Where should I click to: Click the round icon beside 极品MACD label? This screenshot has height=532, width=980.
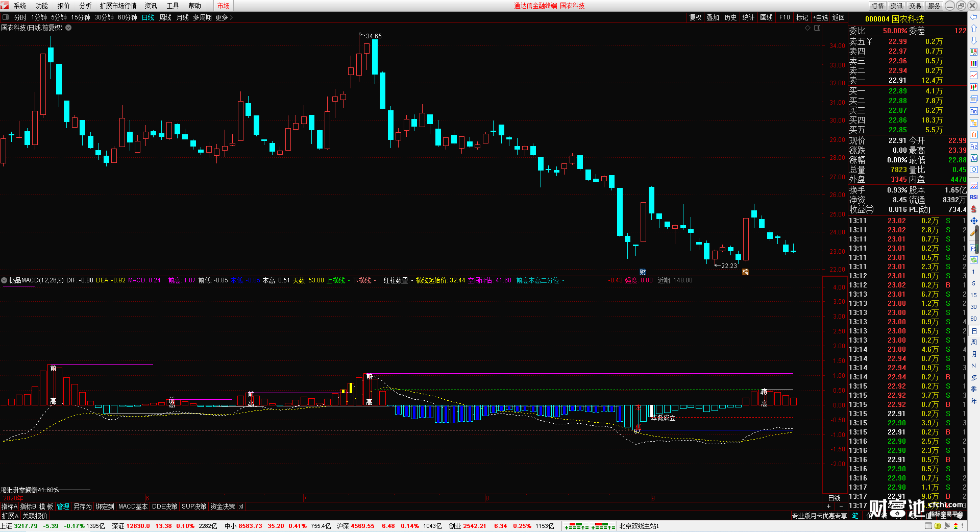[4, 280]
